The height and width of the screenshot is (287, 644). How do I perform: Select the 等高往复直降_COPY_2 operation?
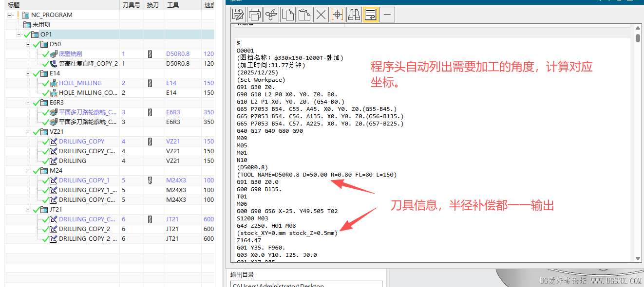88,63
